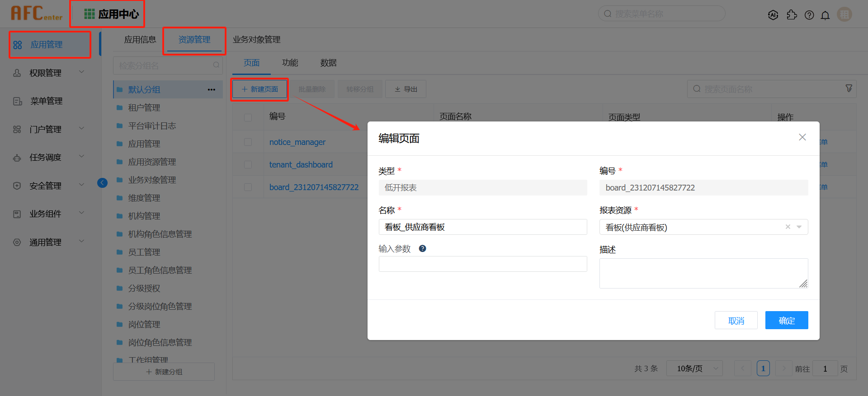Click the 确定 button in dialog
Screen dimensions: 868x396
pos(786,320)
